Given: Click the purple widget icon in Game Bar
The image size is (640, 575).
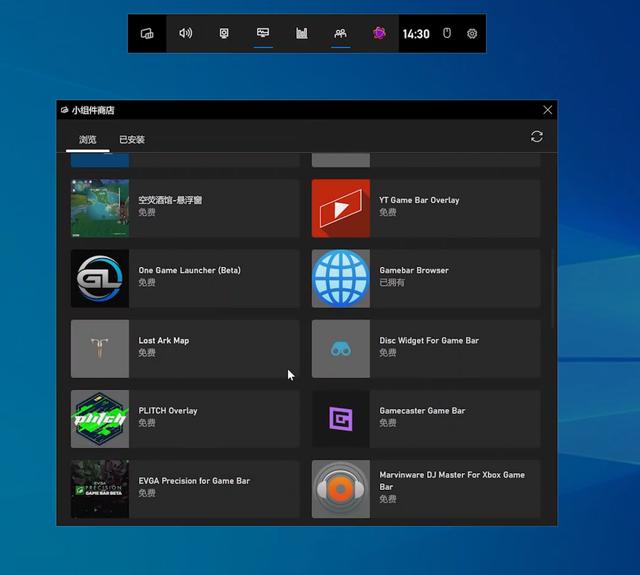Looking at the screenshot, I should [x=379, y=34].
